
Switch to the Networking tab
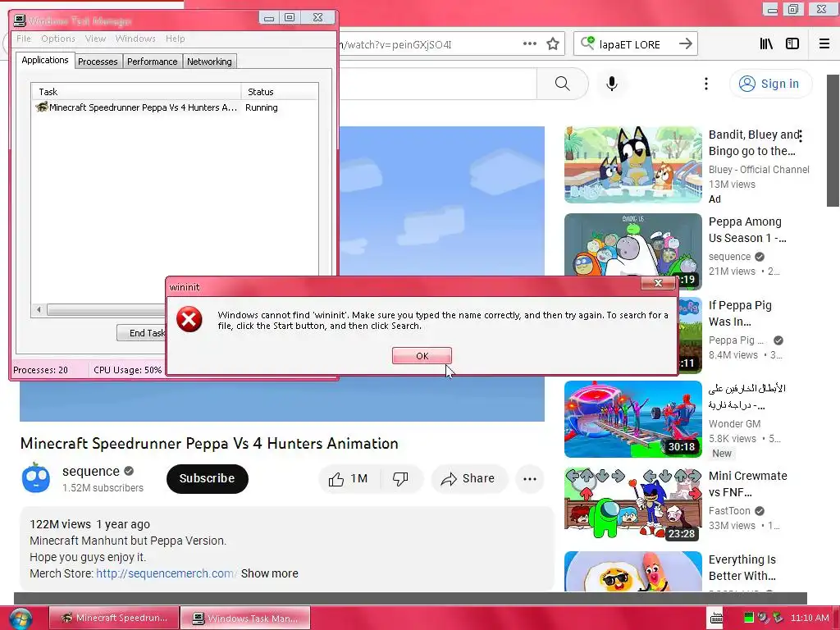pos(209,62)
